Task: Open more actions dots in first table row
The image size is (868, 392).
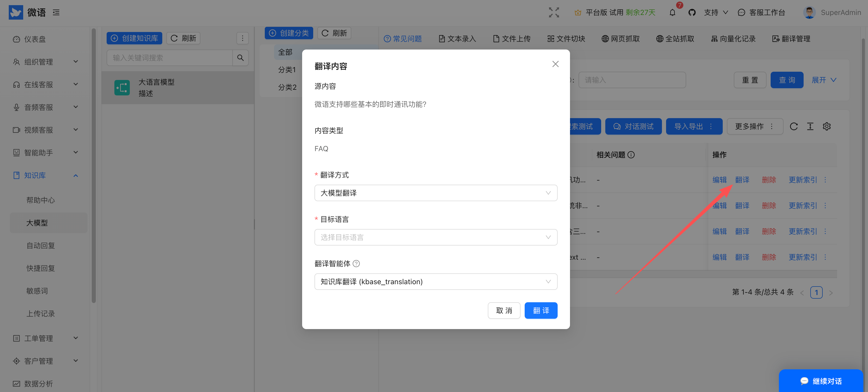Action: pos(825,180)
